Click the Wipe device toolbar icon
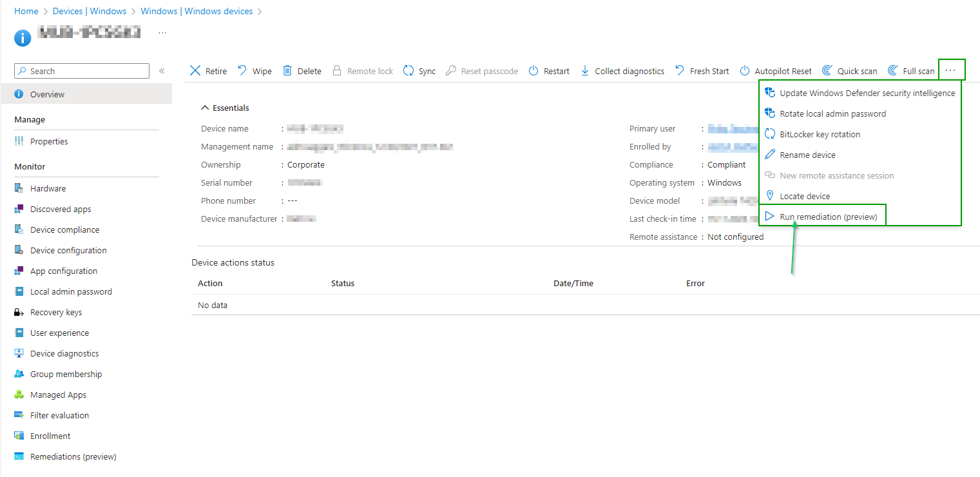The height and width of the screenshot is (477, 980). click(242, 71)
